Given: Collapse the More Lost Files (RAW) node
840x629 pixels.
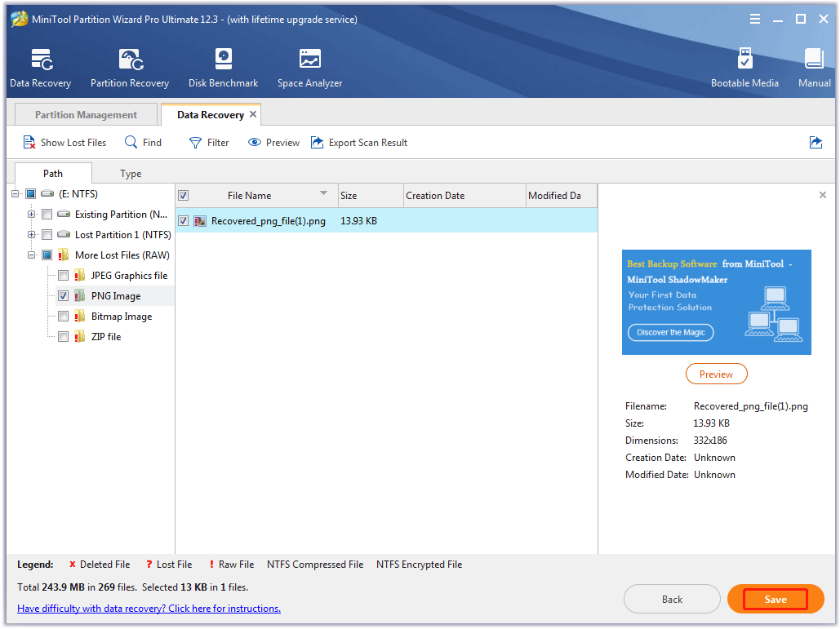Looking at the screenshot, I should [x=31, y=255].
